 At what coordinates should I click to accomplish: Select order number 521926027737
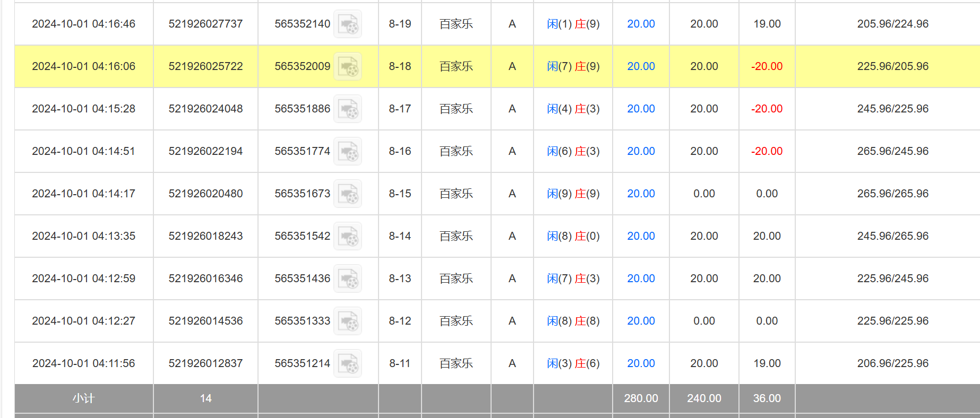pyautogui.click(x=205, y=24)
